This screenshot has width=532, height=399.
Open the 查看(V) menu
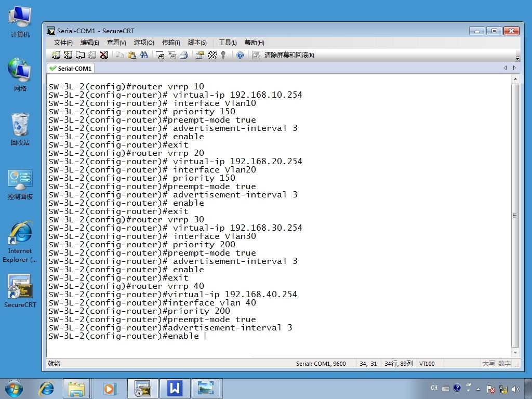click(x=116, y=43)
